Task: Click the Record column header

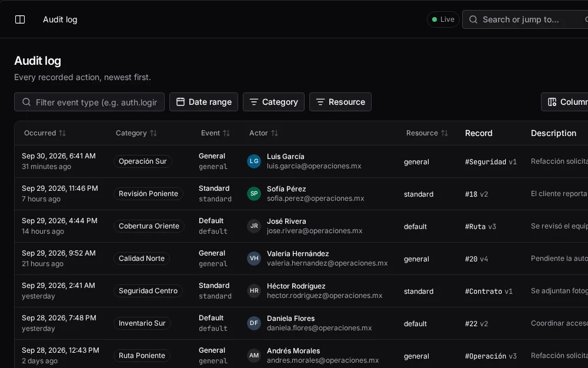Action: pyautogui.click(x=479, y=133)
